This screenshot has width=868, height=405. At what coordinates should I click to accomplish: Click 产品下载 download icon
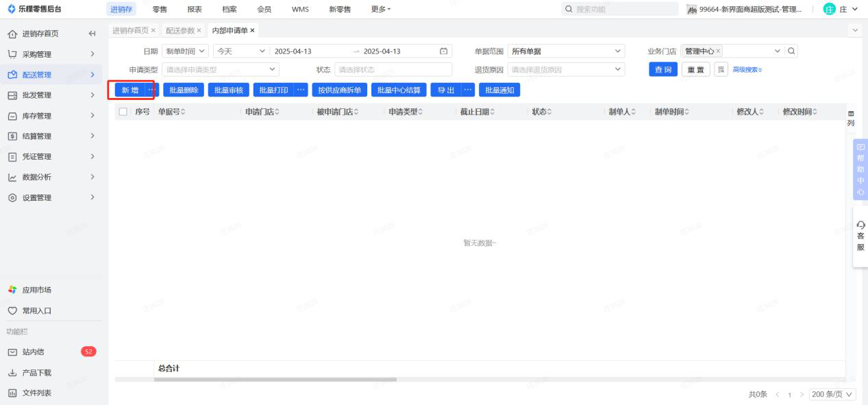[12, 373]
